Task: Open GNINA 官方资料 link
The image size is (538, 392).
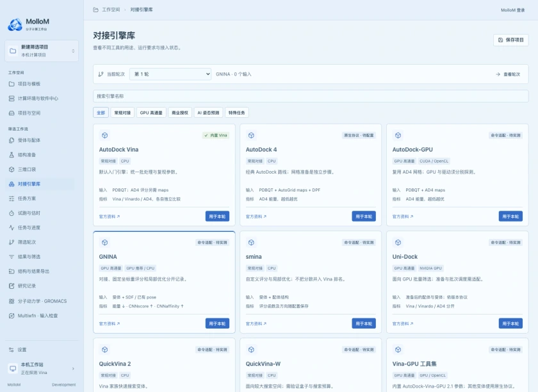Action: tap(110, 323)
